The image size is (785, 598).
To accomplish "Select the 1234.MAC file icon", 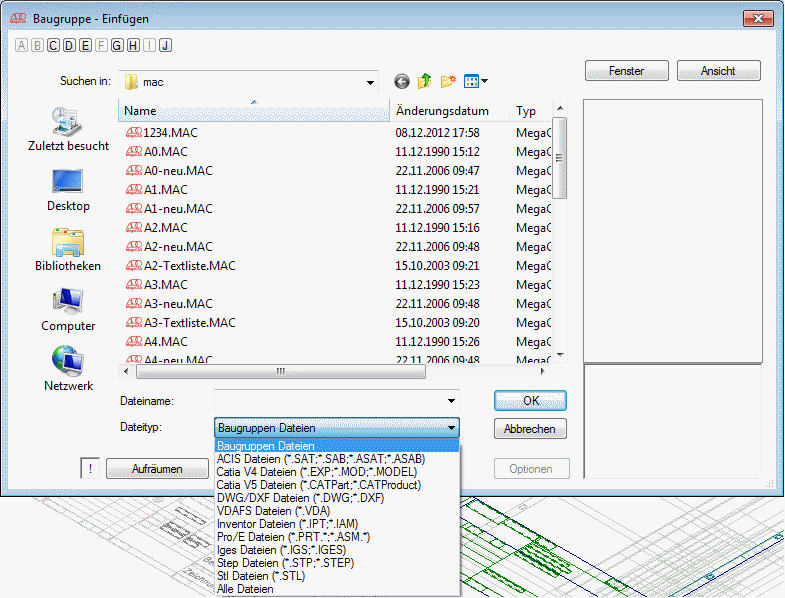I will tap(134, 133).
